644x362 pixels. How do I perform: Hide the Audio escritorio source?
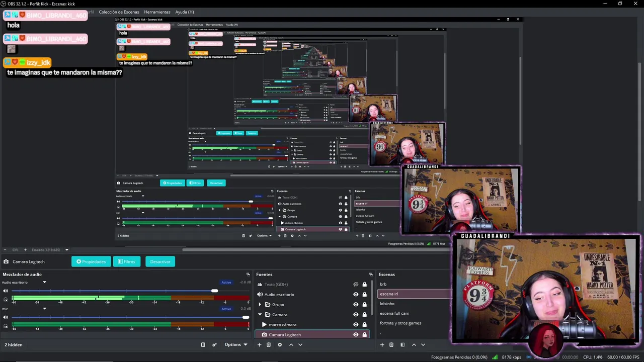356,295
